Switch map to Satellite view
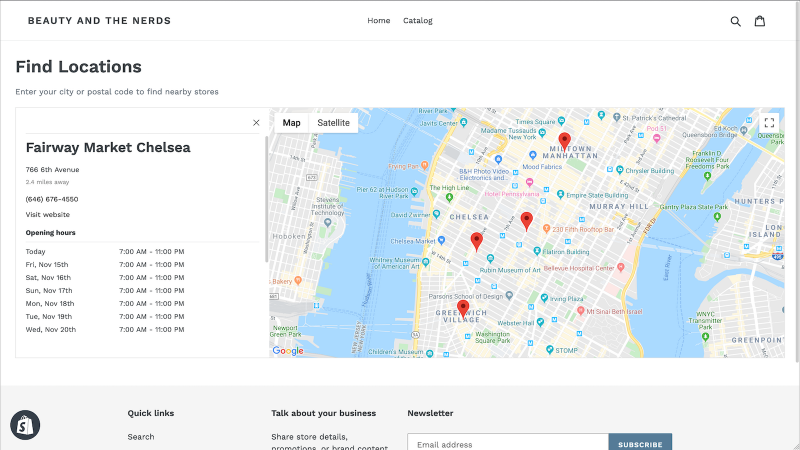 click(333, 122)
